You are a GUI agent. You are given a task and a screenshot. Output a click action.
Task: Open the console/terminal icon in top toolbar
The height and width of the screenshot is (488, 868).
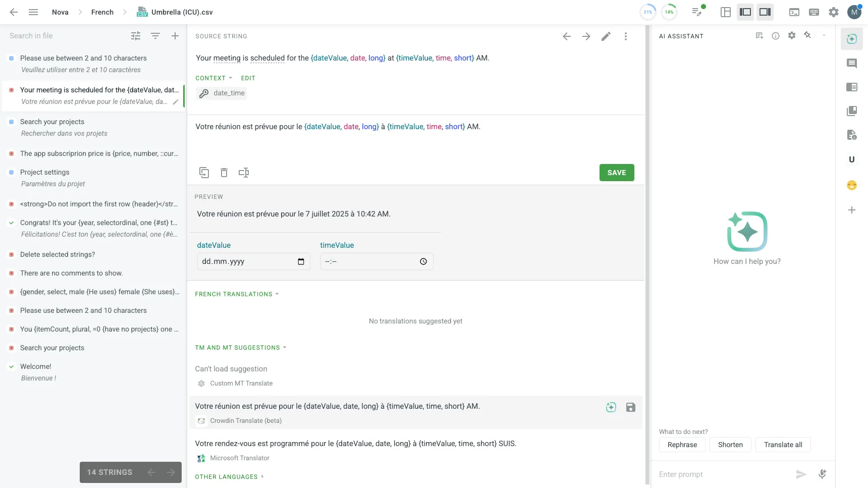[794, 12]
